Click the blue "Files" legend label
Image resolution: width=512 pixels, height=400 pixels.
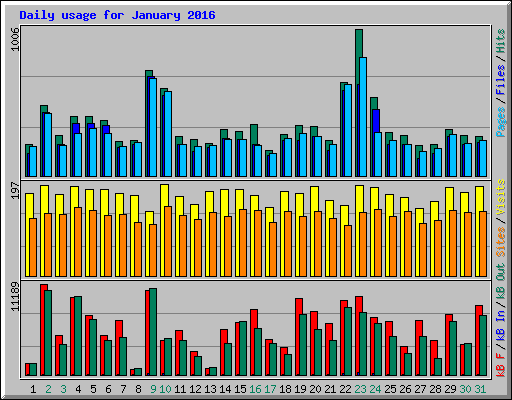click(x=501, y=80)
